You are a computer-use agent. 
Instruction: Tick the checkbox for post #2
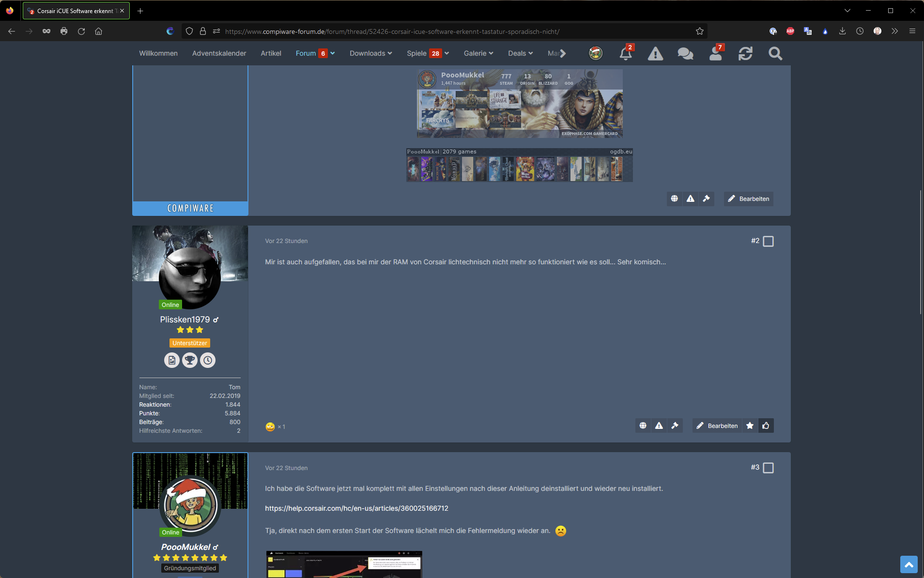pos(768,241)
